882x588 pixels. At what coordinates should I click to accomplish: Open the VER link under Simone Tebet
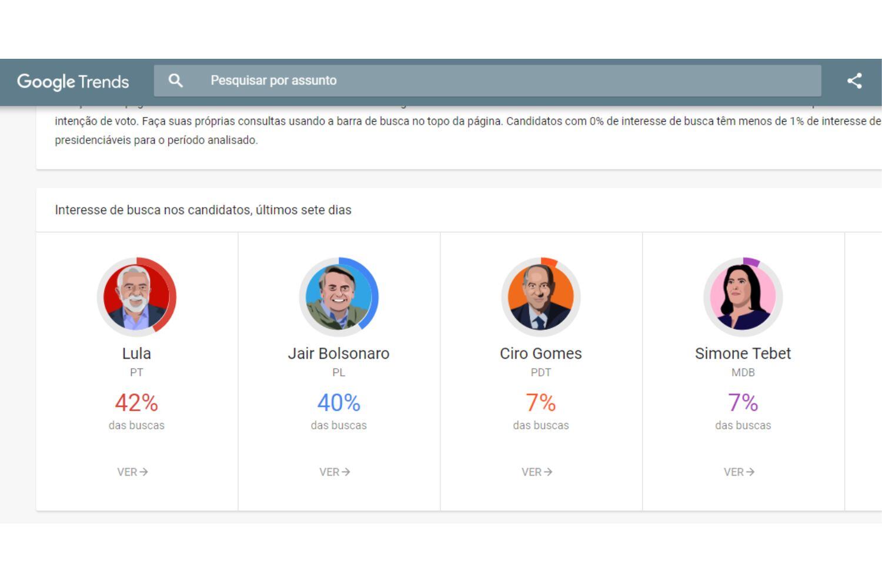click(x=739, y=472)
